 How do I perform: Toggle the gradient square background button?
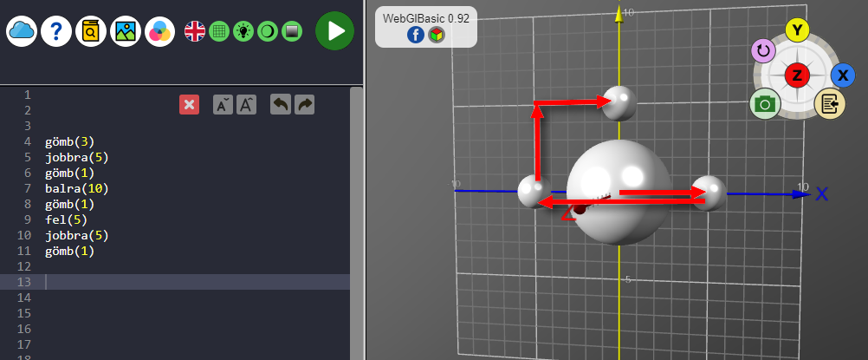click(291, 32)
